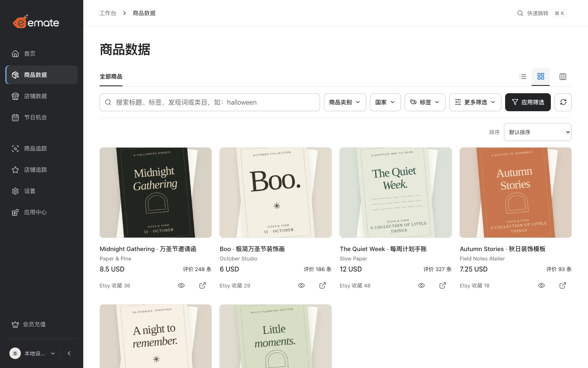Open the 商品类别 dropdown
The width and height of the screenshot is (588, 368).
(345, 102)
